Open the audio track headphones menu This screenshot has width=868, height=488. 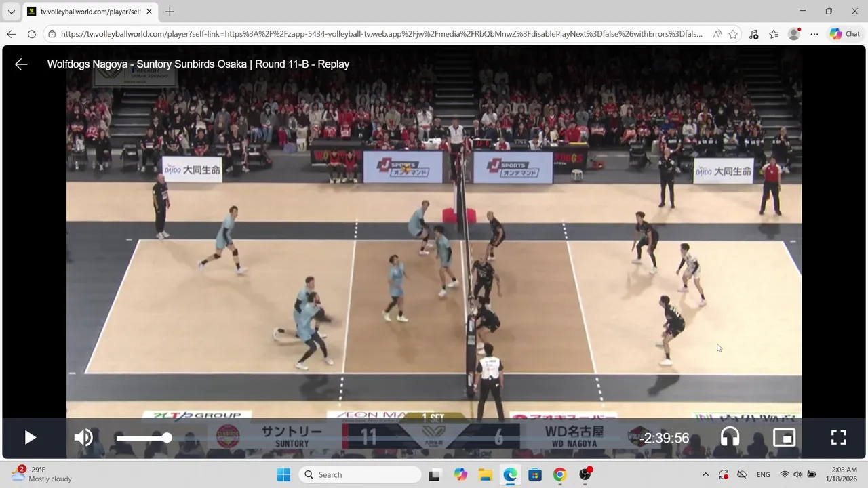(730, 437)
